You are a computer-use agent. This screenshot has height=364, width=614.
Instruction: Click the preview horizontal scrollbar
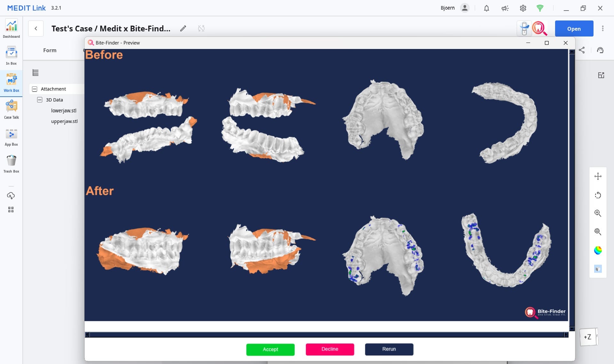point(327,335)
